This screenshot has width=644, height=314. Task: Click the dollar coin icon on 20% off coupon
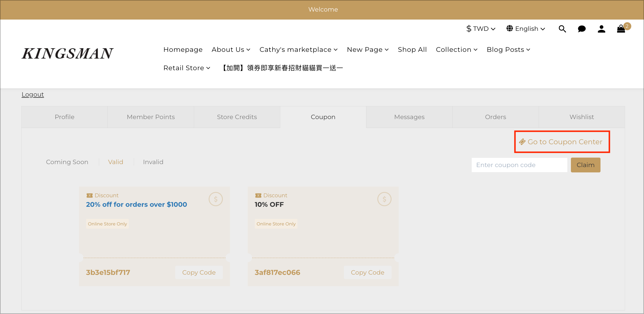tap(216, 199)
